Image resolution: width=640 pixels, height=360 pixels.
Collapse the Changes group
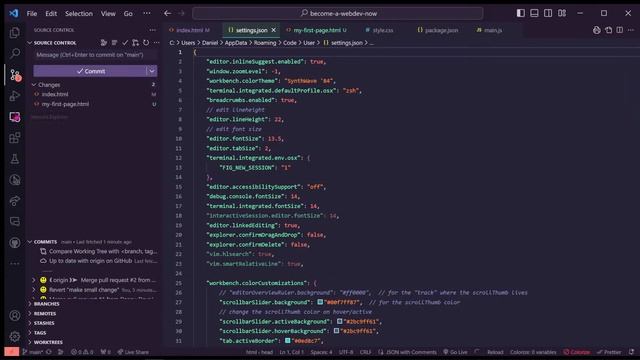click(34, 84)
